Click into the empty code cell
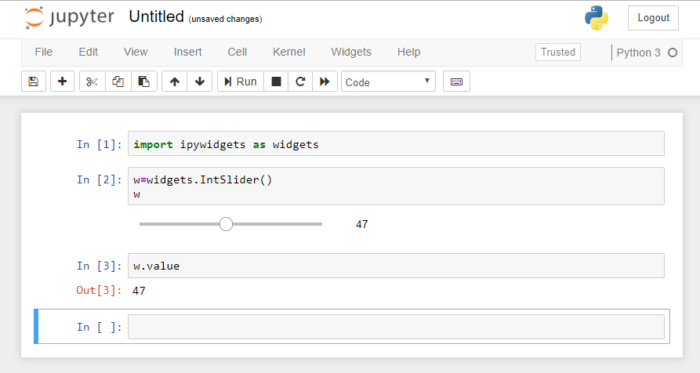This screenshot has height=373, width=700. click(x=396, y=327)
